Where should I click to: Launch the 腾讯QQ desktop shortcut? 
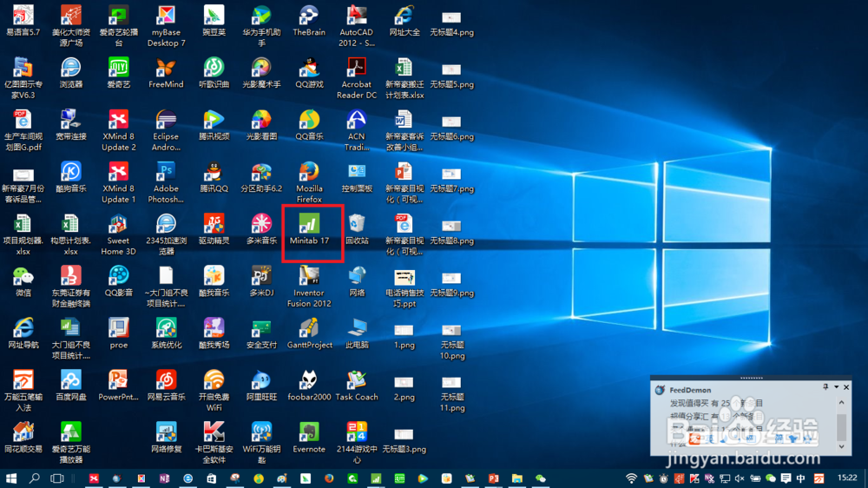(x=214, y=176)
